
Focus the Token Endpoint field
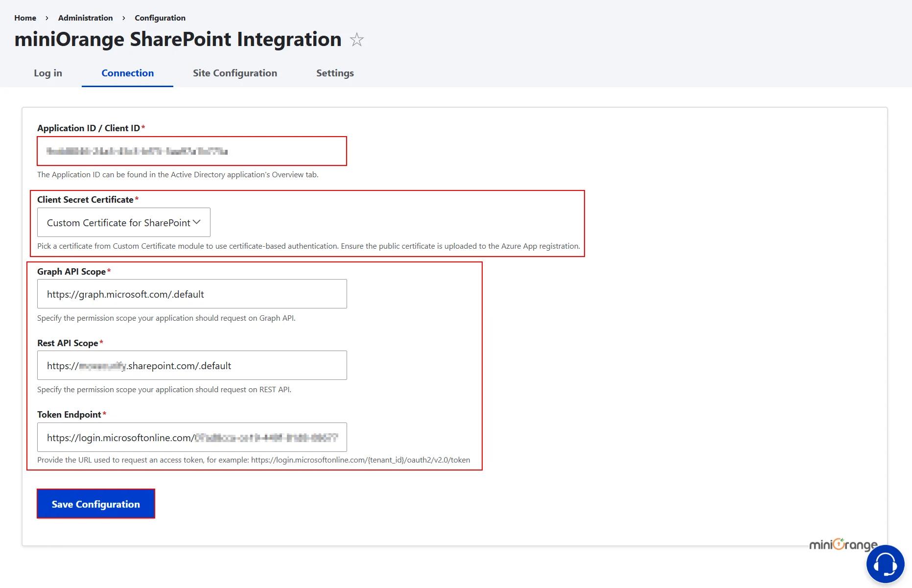(191, 437)
